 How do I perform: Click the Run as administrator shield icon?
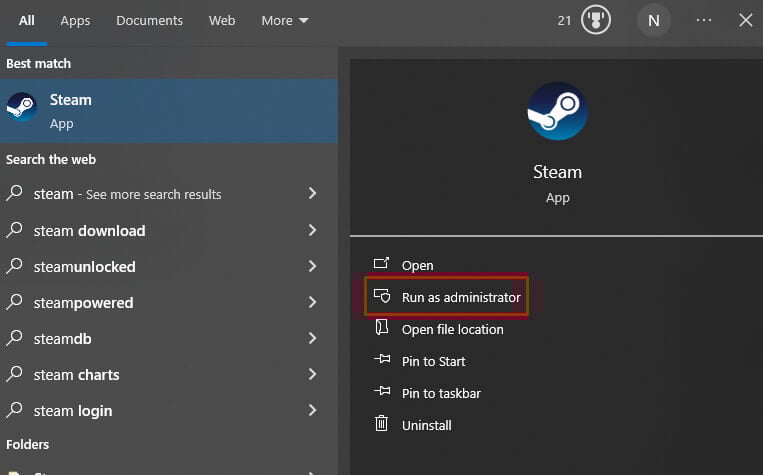(x=382, y=295)
